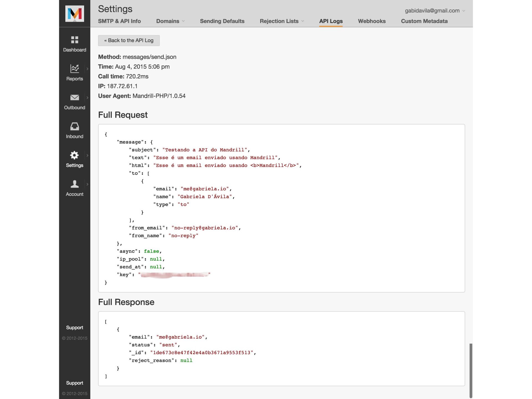Click the async false value
This screenshot has height=399, width=532.
(152, 251)
